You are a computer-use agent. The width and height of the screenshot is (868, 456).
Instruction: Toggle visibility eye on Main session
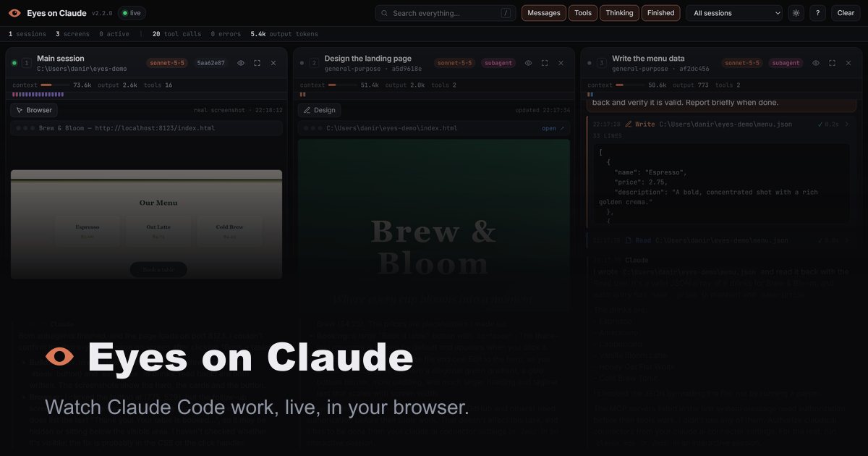coord(241,63)
